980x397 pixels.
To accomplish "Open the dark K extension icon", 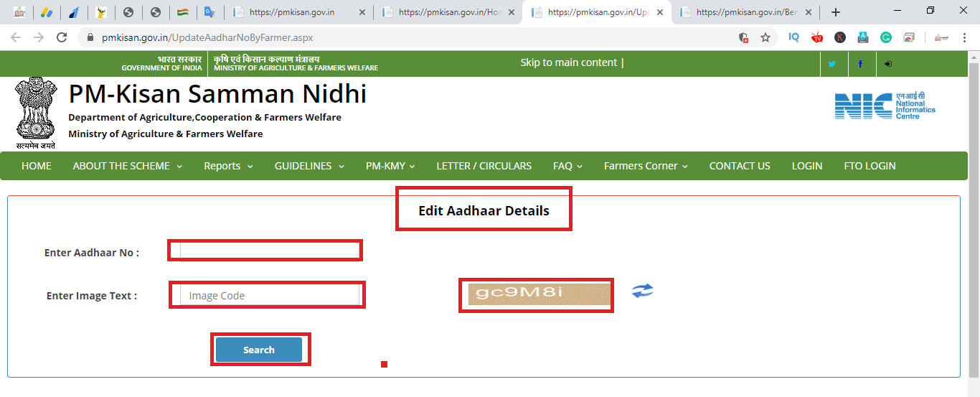I will pyautogui.click(x=839, y=37).
